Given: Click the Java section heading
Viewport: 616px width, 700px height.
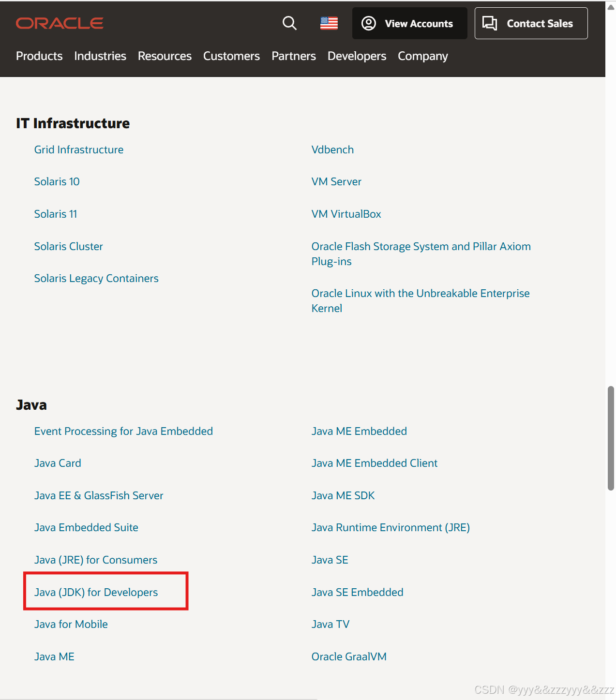Looking at the screenshot, I should (31, 405).
